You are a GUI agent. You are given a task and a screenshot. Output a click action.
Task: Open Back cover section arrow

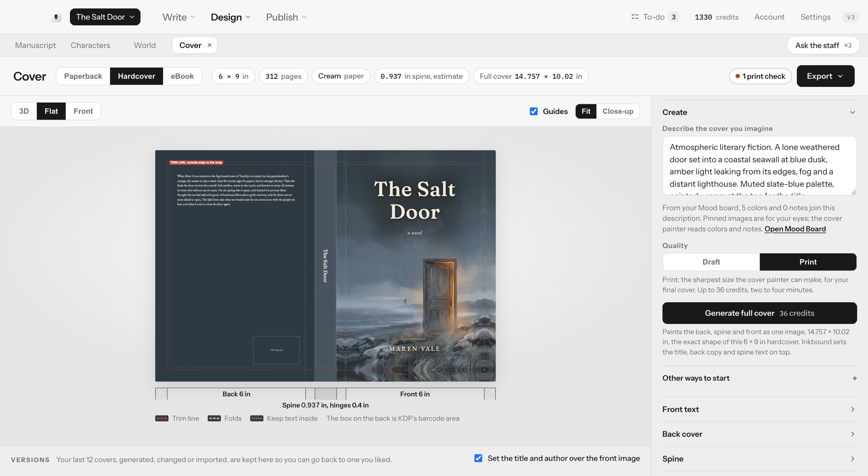[x=852, y=434]
